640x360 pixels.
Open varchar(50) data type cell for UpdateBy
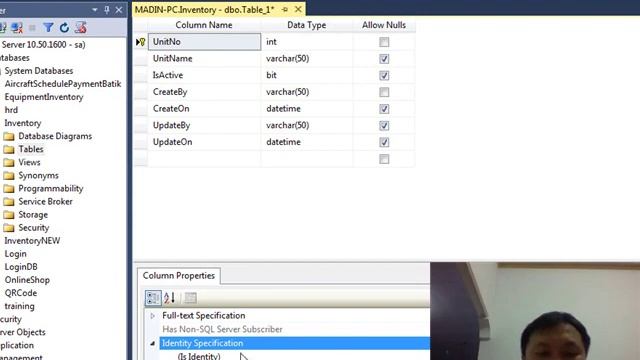pos(307,125)
